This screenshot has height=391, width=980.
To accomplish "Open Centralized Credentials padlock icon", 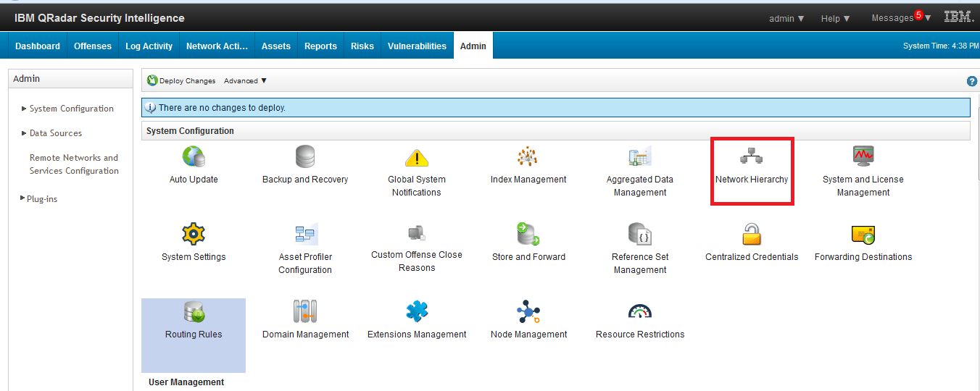I will tap(752, 234).
